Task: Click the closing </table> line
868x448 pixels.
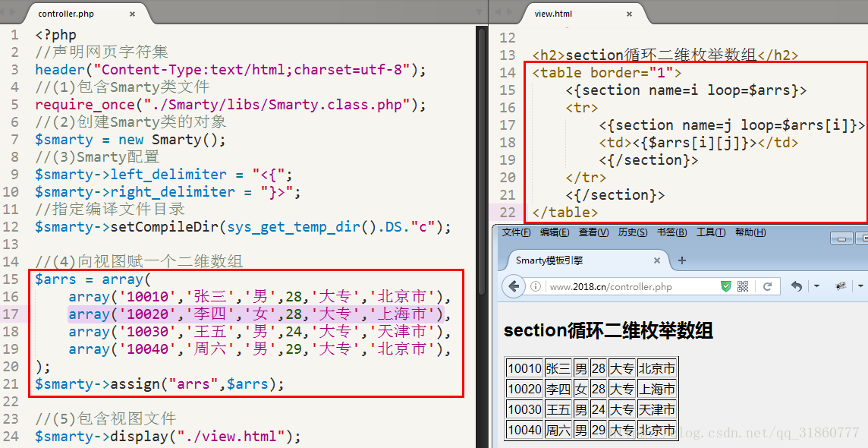Action: tap(565, 212)
